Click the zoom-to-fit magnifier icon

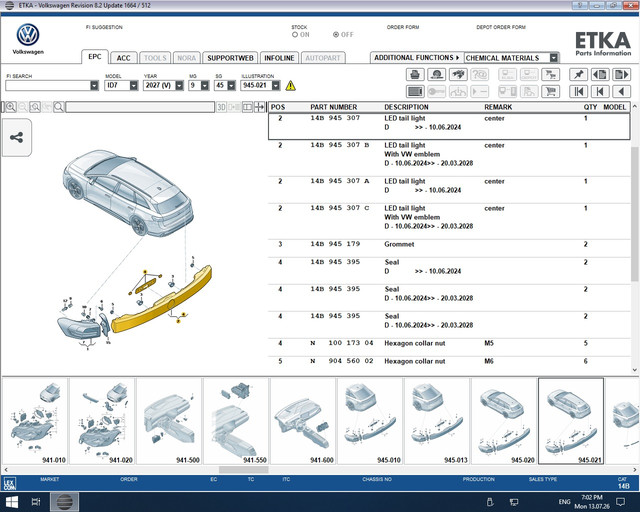(35, 107)
